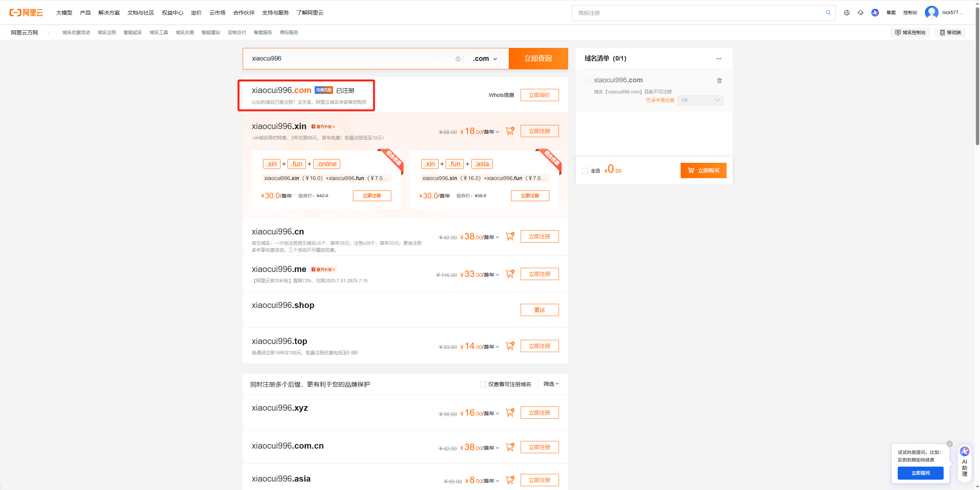Click the nick577 account avatar
This screenshot has width=980, height=490.
click(932, 12)
